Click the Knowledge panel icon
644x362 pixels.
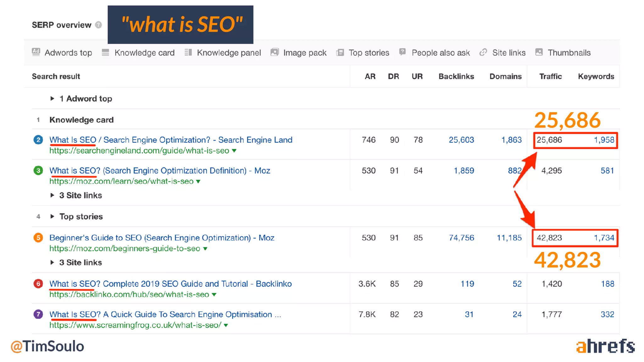[x=188, y=52]
